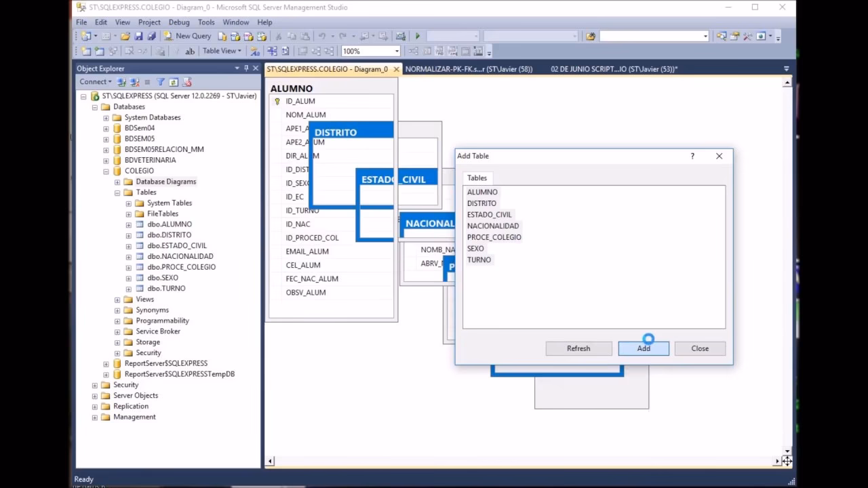Expand the System Databases node
868x488 pixels.
[106, 118]
